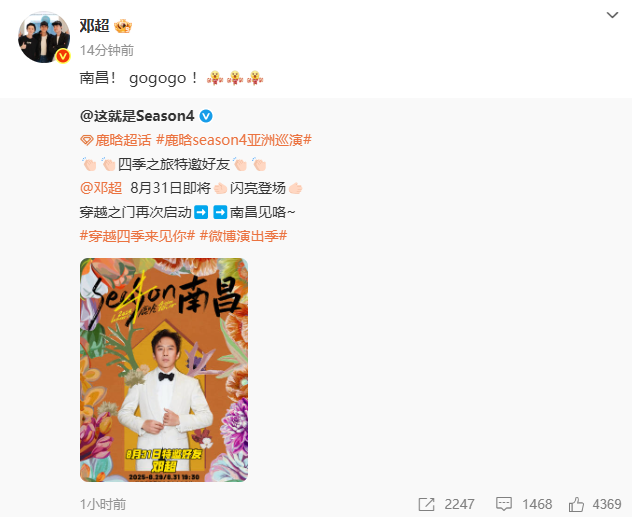Open hashtag #微博演出季#
This screenshot has height=517, width=632.
pyautogui.click(x=243, y=236)
